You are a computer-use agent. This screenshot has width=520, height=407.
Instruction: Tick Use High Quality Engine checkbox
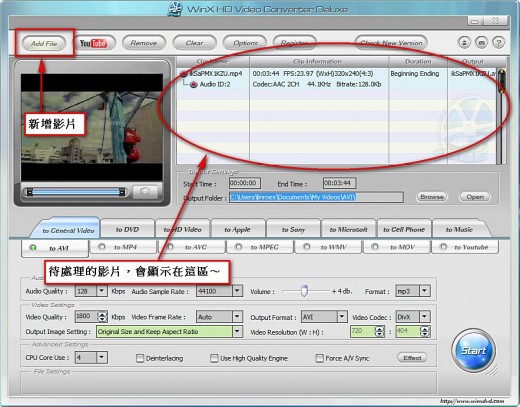214,358
